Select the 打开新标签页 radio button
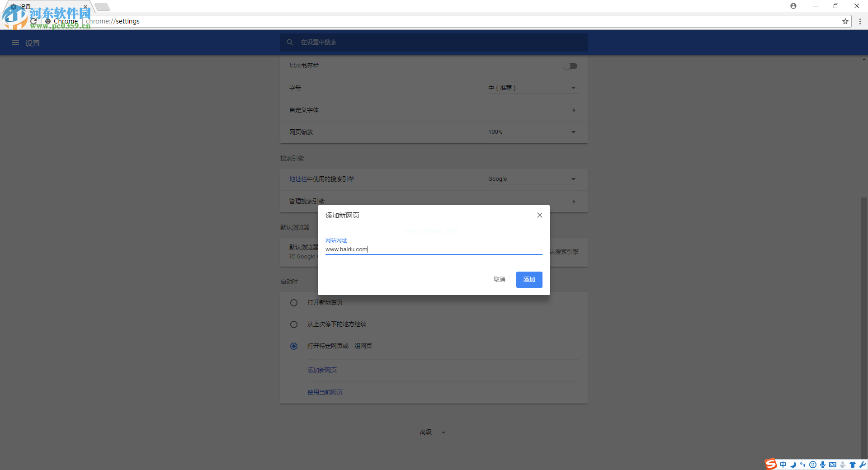The width and height of the screenshot is (868, 470). point(294,303)
